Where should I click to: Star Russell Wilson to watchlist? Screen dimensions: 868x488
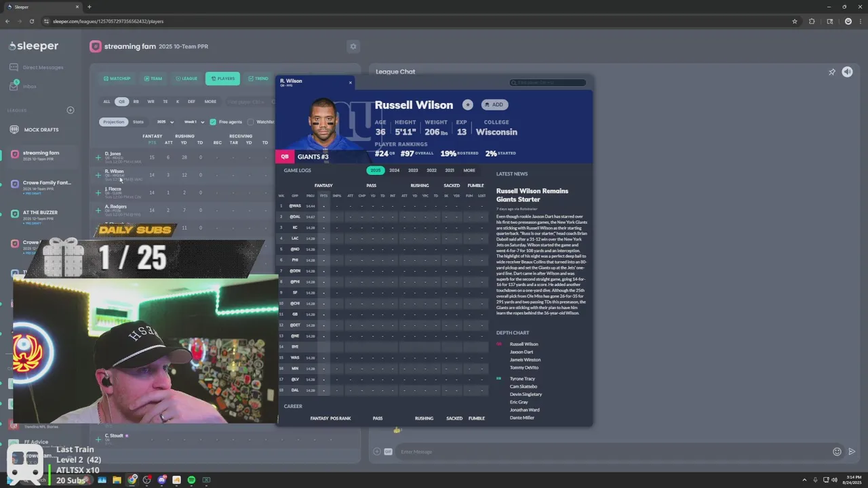pyautogui.click(x=467, y=104)
